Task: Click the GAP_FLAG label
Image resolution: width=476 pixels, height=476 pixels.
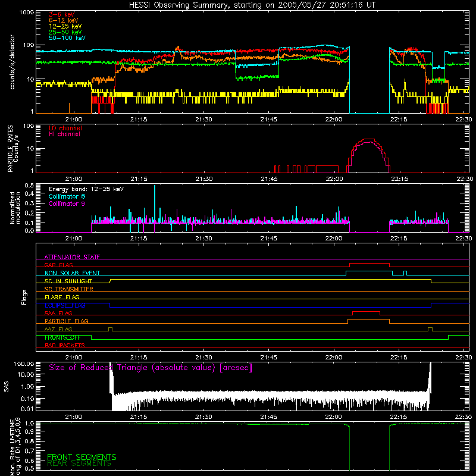Action: [58, 265]
